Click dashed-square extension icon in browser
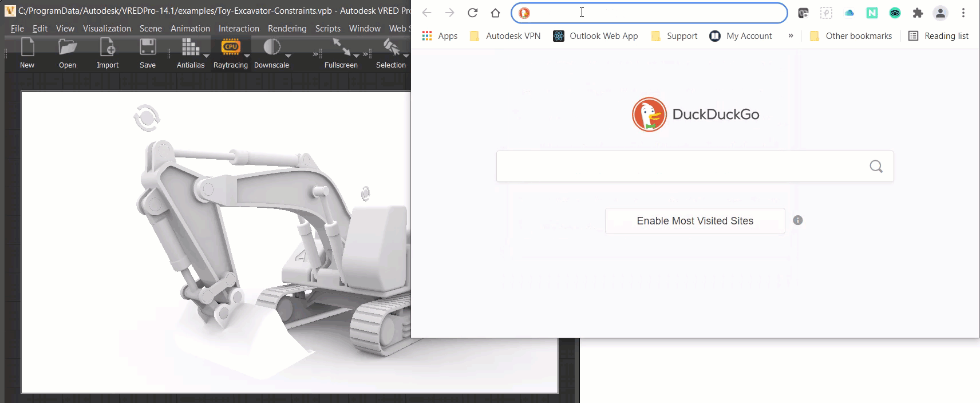The width and height of the screenshot is (980, 403). tap(826, 13)
